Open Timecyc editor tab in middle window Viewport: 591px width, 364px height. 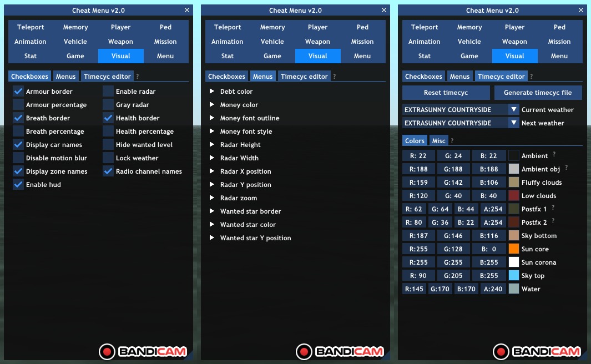(x=304, y=76)
